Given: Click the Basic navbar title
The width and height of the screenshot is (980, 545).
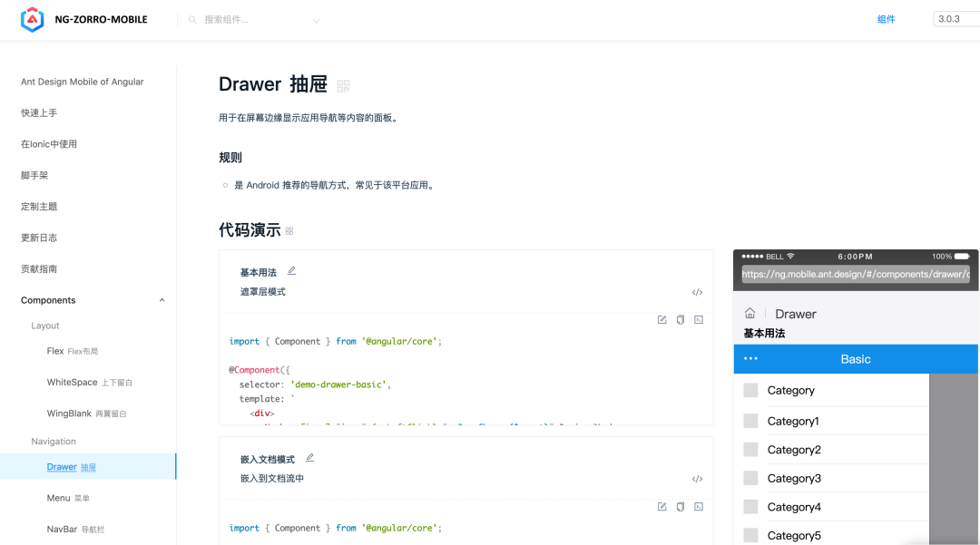Looking at the screenshot, I should 856,359.
